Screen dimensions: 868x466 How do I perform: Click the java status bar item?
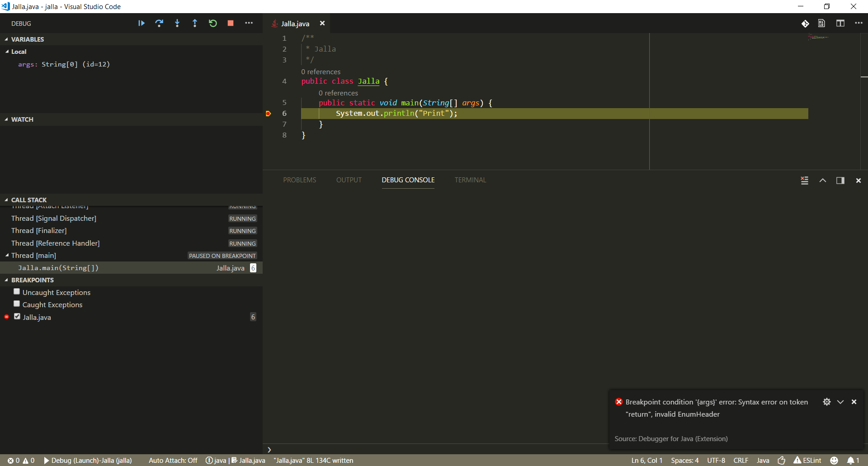point(216,460)
